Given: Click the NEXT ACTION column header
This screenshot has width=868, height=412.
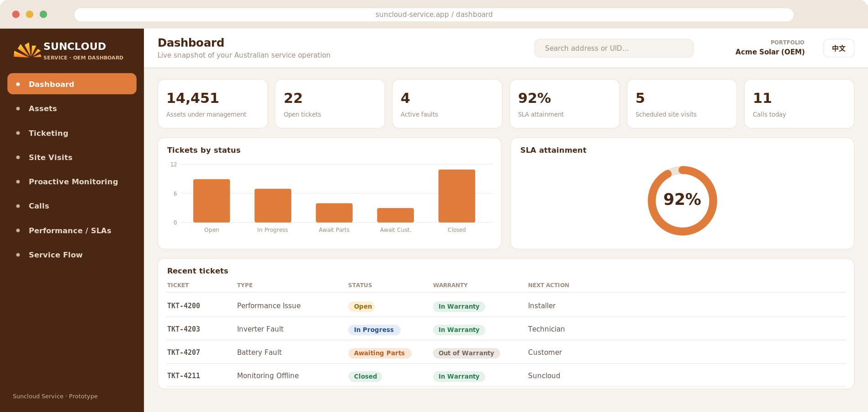Looking at the screenshot, I should click(x=549, y=285).
